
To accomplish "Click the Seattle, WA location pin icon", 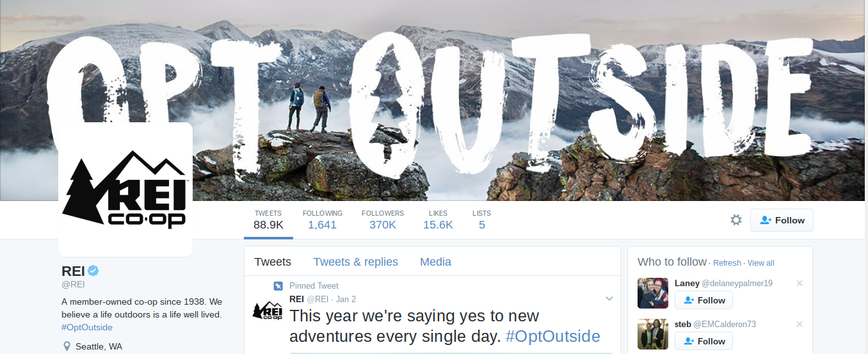I will [67, 346].
